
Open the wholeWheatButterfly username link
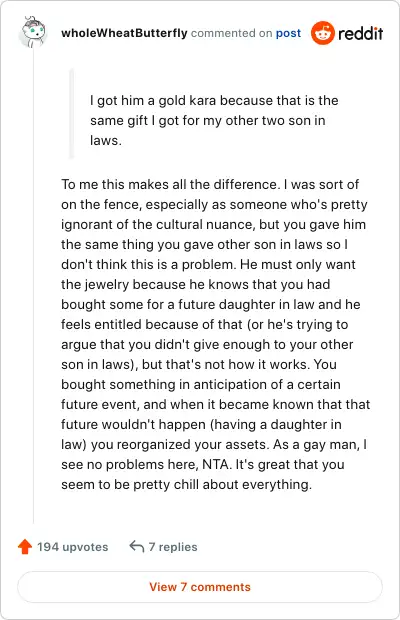(x=124, y=33)
